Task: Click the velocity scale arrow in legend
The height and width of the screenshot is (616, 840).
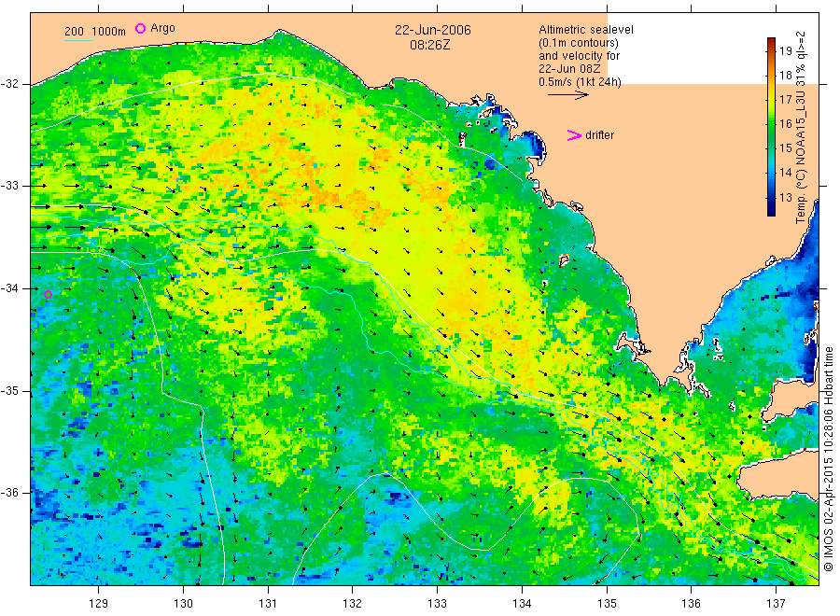Action: (567, 95)
